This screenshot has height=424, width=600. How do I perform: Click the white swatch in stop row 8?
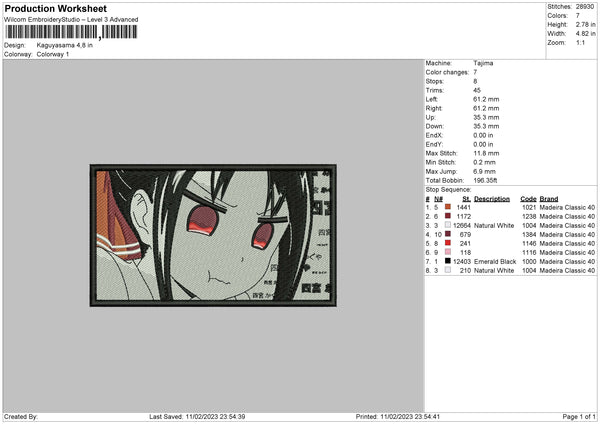tap(448, 270)
